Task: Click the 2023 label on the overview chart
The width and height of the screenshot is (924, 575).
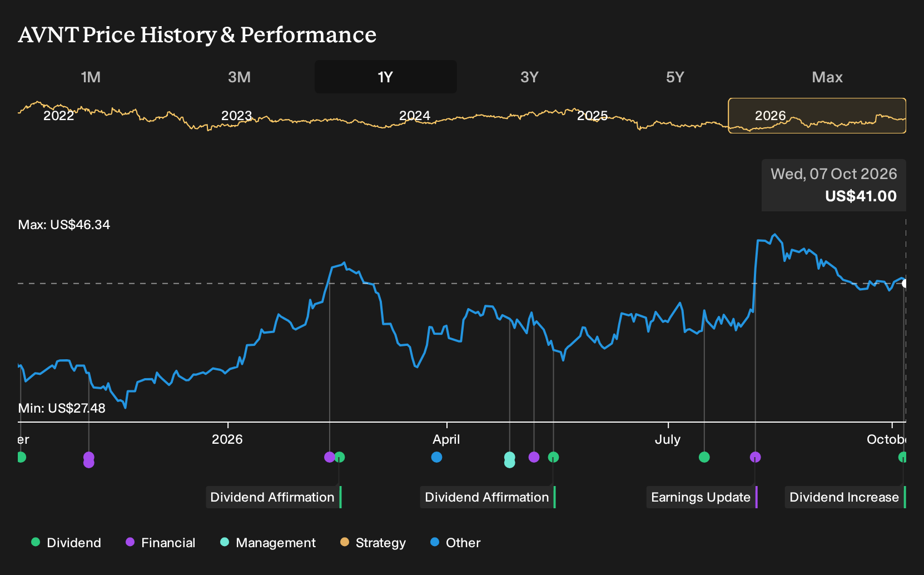Action: [236, 116]
